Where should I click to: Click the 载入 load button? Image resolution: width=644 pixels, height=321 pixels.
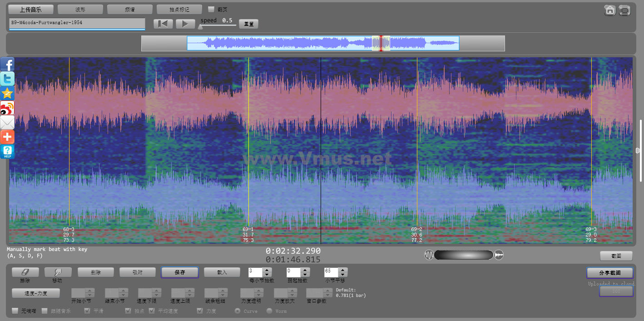pyautogui.click(x=222, y=272)
